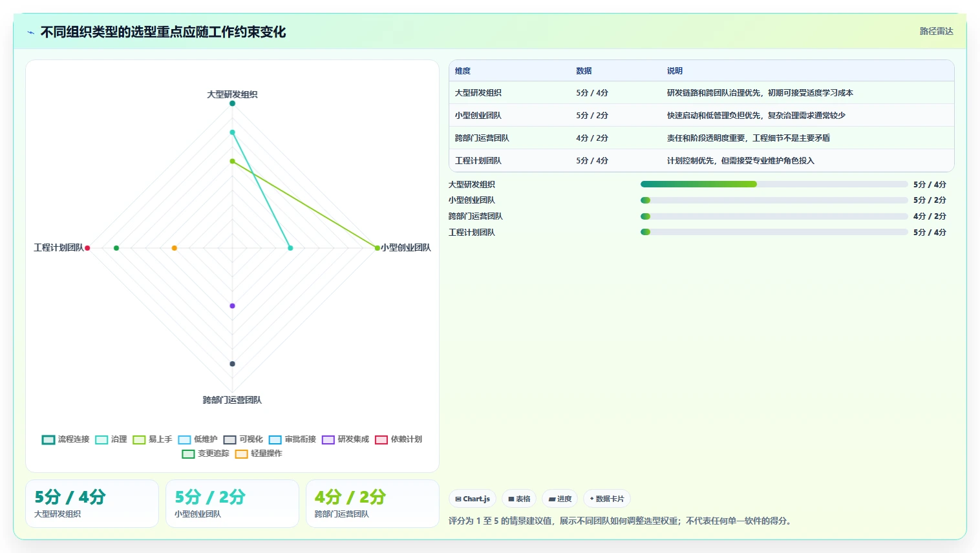
Task: Toggle the 治理 legend series
Action: click(111, 439)
